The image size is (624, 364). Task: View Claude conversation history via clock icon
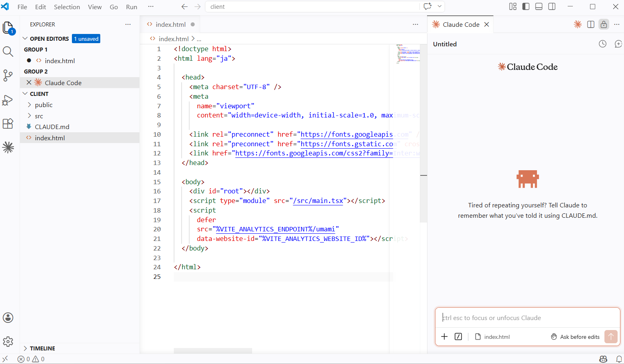tap(602, 44)
